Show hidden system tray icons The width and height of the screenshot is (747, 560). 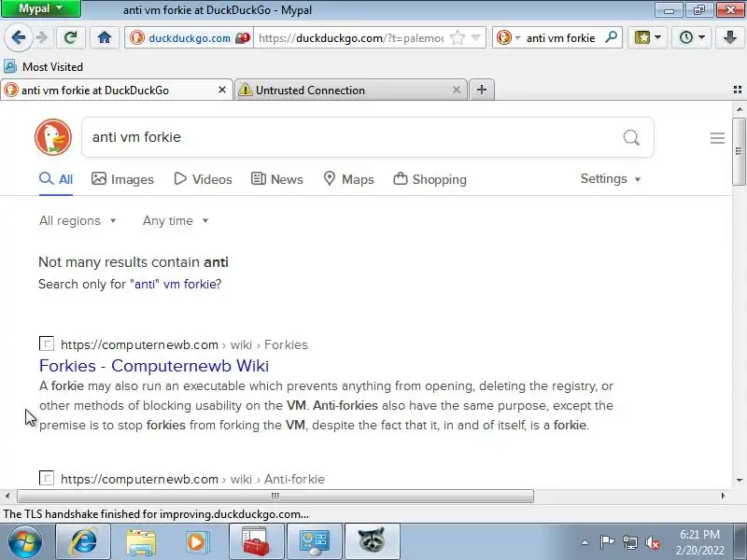pos(585,542)
